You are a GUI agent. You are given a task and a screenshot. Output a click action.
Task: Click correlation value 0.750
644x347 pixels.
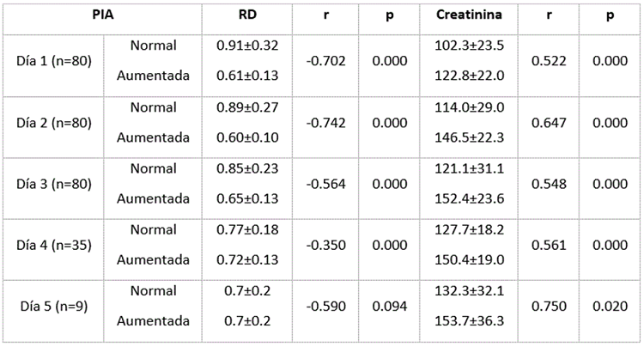(x=546, y=306)
